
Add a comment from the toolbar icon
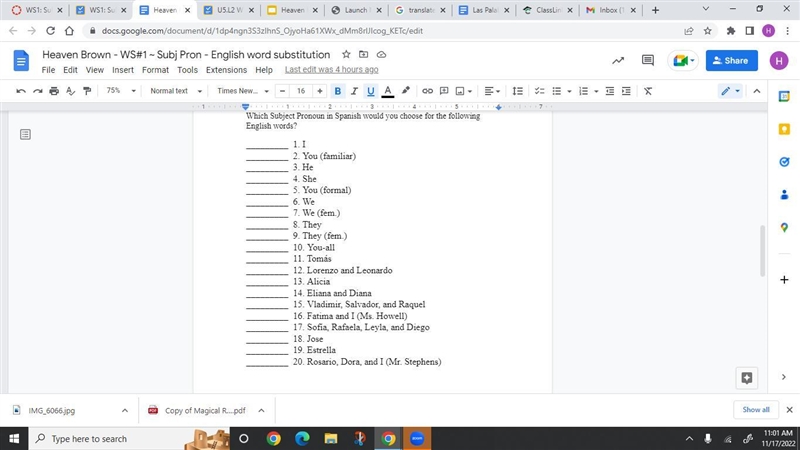pyautogui.click(x=444, y=91)
